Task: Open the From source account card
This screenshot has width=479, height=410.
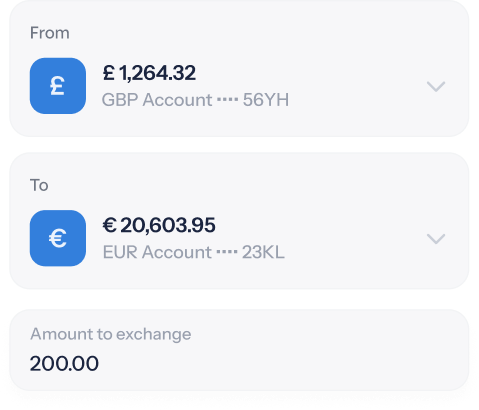Action: [x=239, y=68]
